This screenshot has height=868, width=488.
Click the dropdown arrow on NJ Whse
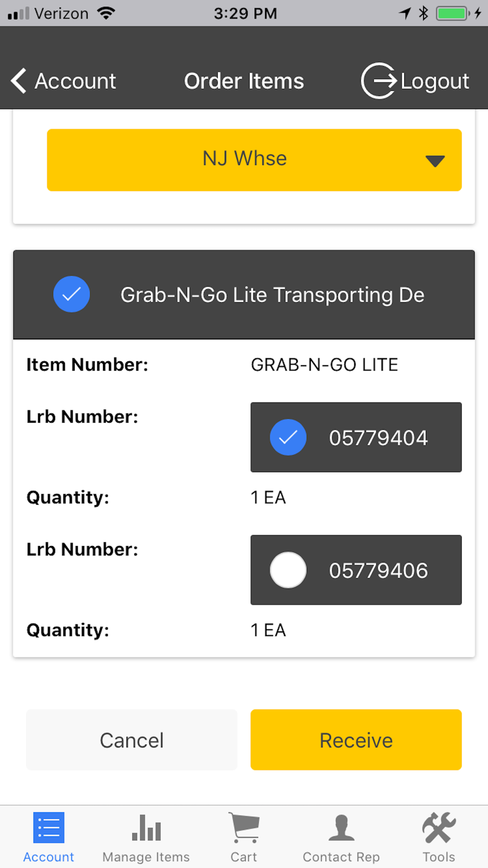(x=435, y=161)
